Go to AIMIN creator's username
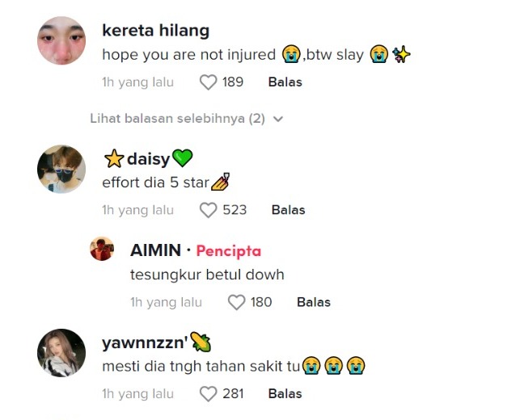This screenshot has height=420, width=524. (155, 251)
